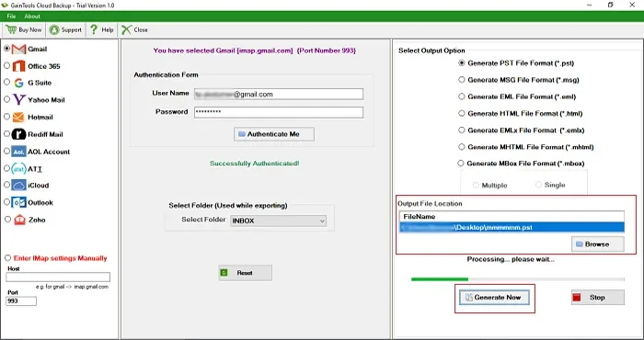This screenshot has height=340, width=644.
Task: Choose Generate MSG File Format option
Action: coord(462,80)
